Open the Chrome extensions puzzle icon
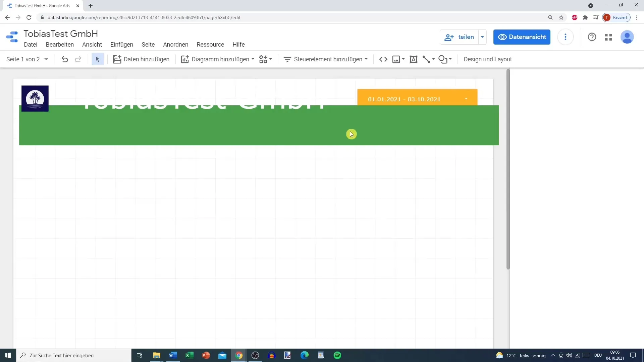Image resolution: width=644 pixels, height=362 pixels. pyautogui.click(x=585, y=17)
